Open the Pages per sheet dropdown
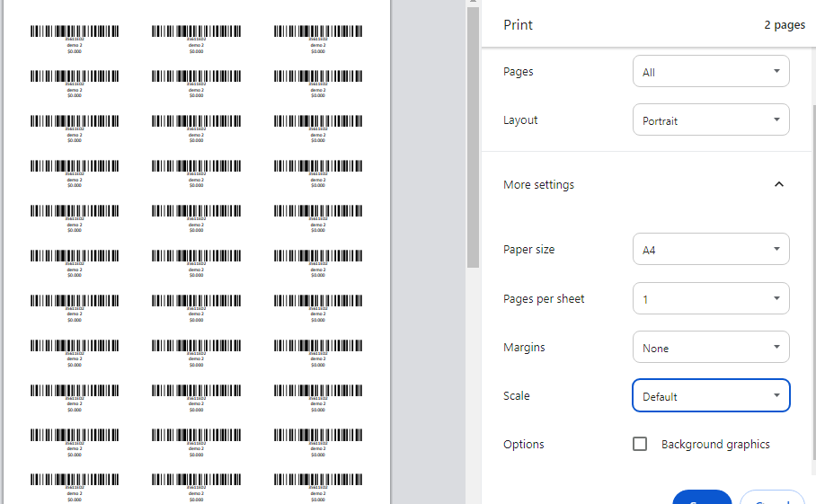Image resolution: width=816 pixels, height=504 pixels. click(711, 298)
